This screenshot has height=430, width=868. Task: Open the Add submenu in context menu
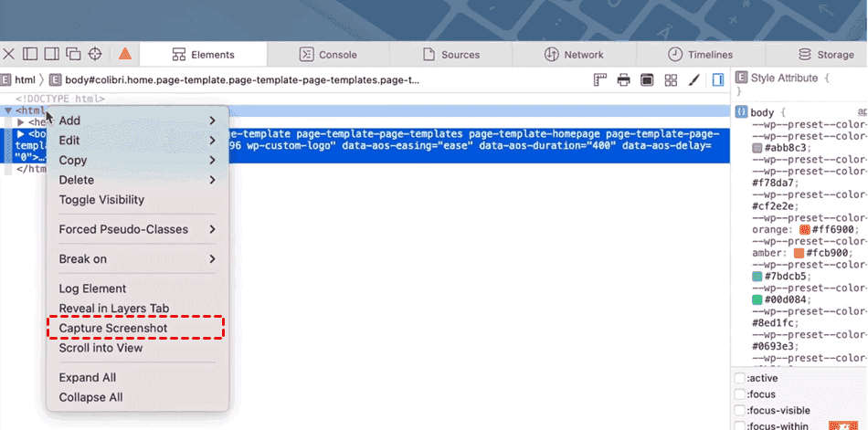[137, 121]
